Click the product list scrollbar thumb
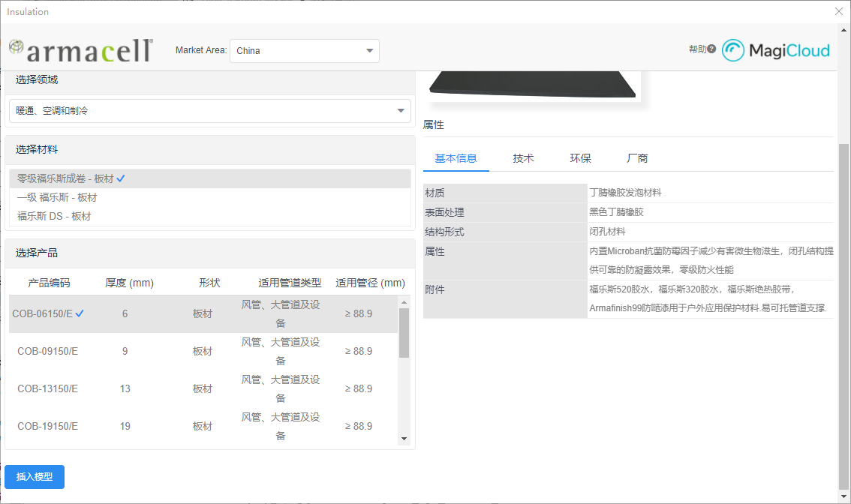This screenshot has width=851, height=504. point(404,332)
